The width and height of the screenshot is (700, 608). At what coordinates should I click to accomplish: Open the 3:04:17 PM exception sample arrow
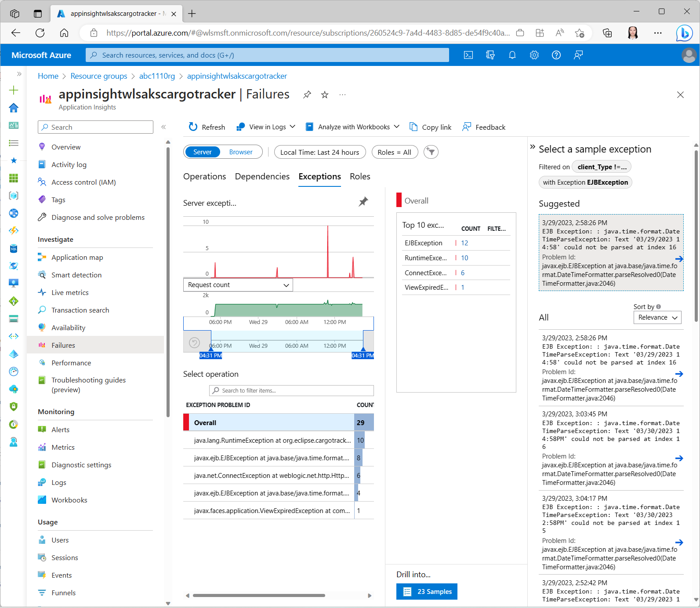click(x=679, y=542)
